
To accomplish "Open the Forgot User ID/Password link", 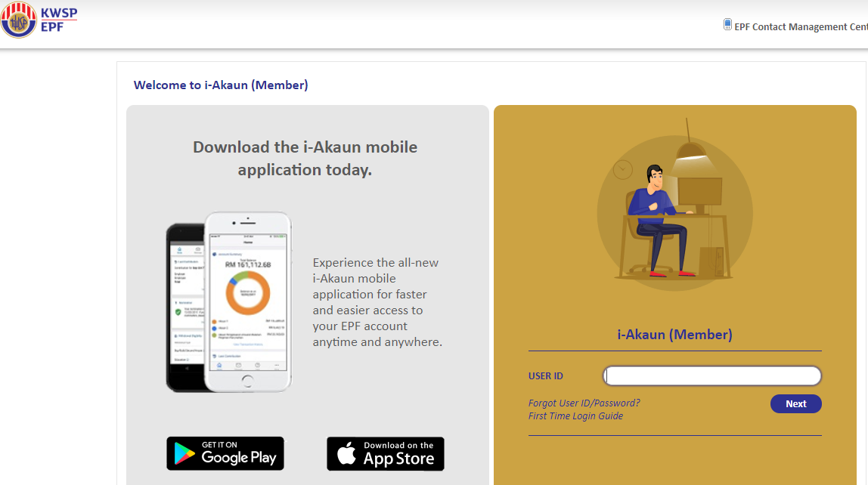I will [584, 403].
